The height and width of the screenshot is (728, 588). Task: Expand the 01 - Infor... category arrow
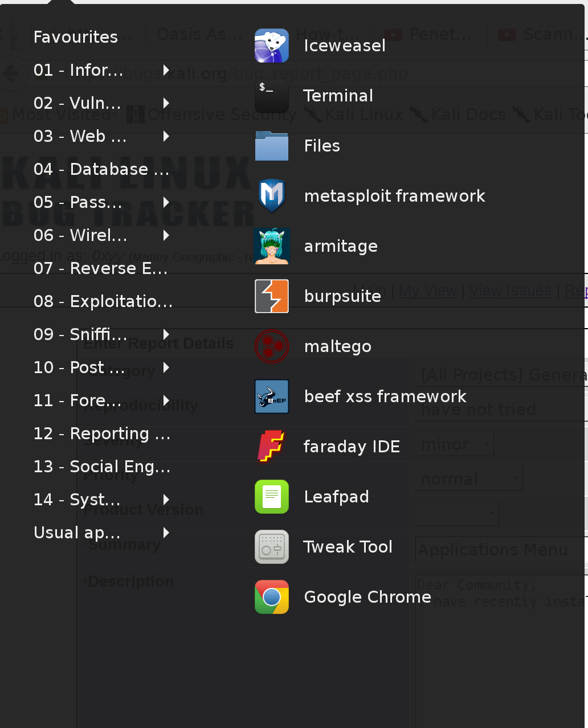[x=166, y=70]
